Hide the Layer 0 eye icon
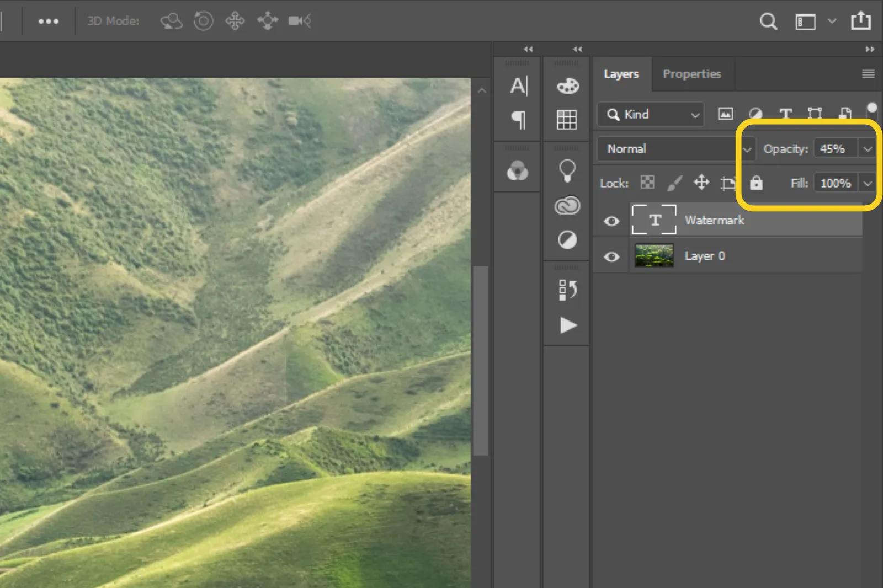This screenshot has width=883, height=588. tap(611, 257)
